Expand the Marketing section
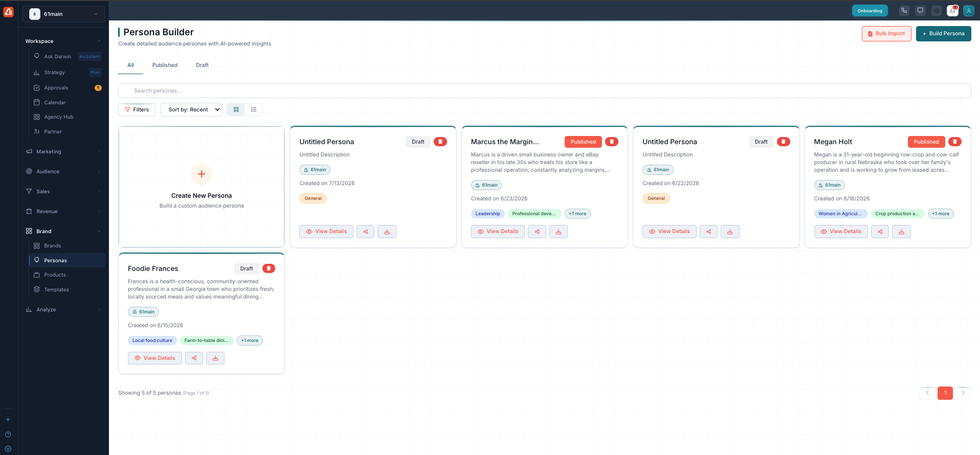Image resolution: width=980 pixels, height=455 pixels. point(63,152)
